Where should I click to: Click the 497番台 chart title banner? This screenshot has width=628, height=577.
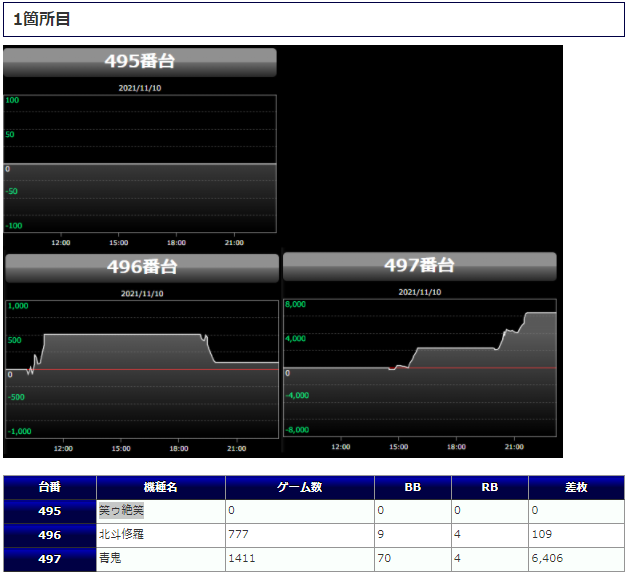click(x=420, y=266)
